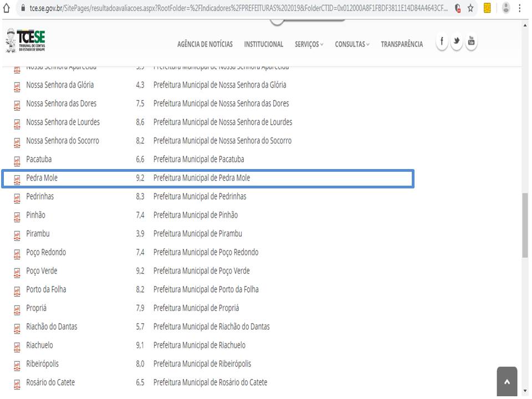Open the Agência de Notícias menu
Screen dimensions: 532x399
pos(205,44)
